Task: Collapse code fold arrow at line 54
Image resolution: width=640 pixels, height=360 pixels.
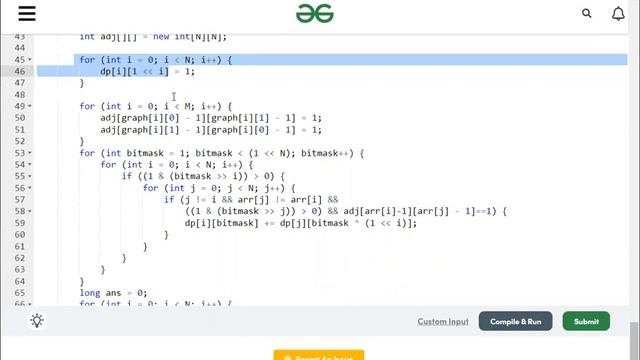Action: pyautogui.click(x=29, y=164)
